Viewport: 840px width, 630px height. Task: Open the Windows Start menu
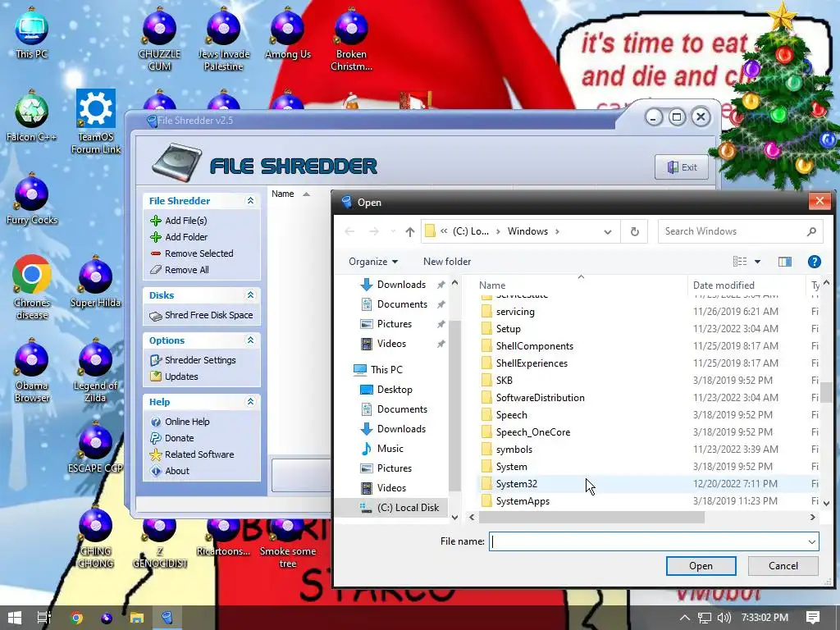pyautogui.click(x=15, y=618)
